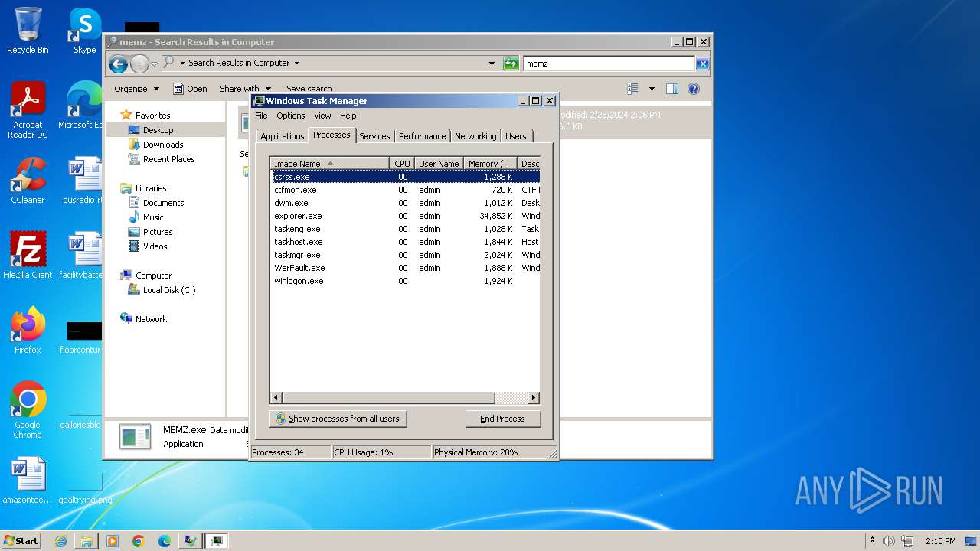Viewport: 980px width, 551px height.
Task: Click Save search in the Explorer toolbar
Action: (309, 89)
